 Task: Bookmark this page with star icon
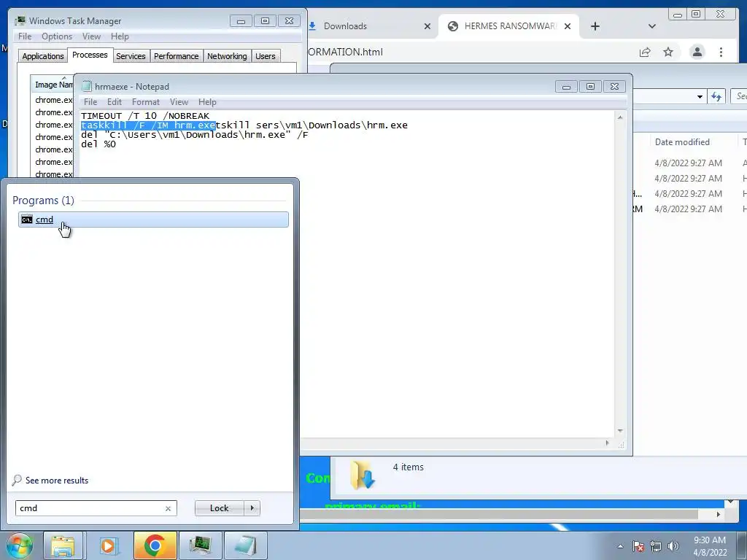point(668,52)
